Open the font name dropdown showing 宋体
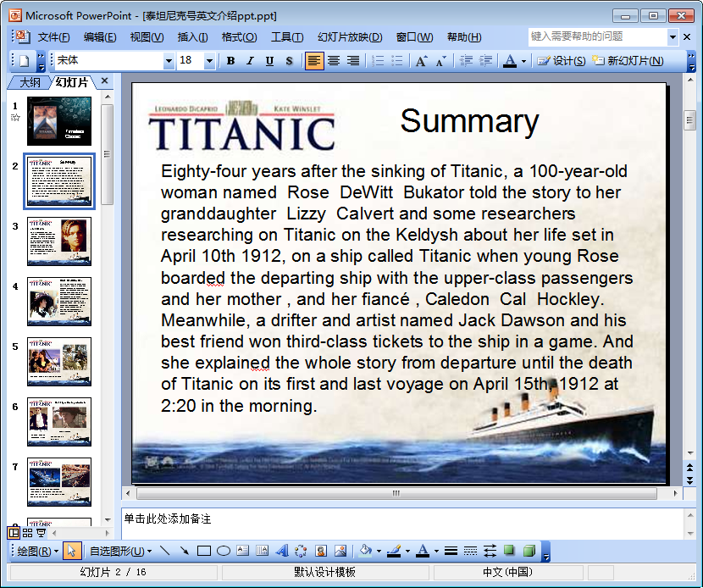The height and width of the screenshot is (588, 703). point(169,60)
